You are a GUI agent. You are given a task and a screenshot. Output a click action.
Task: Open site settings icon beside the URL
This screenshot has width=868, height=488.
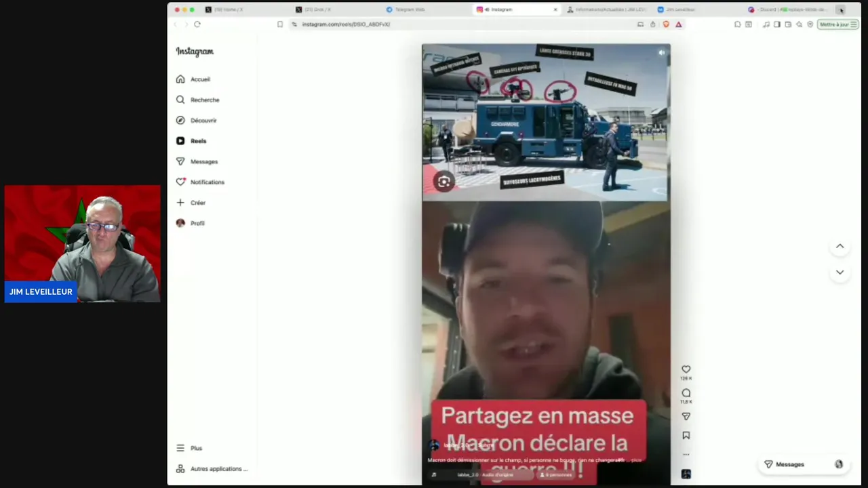[x=294, y=24]
